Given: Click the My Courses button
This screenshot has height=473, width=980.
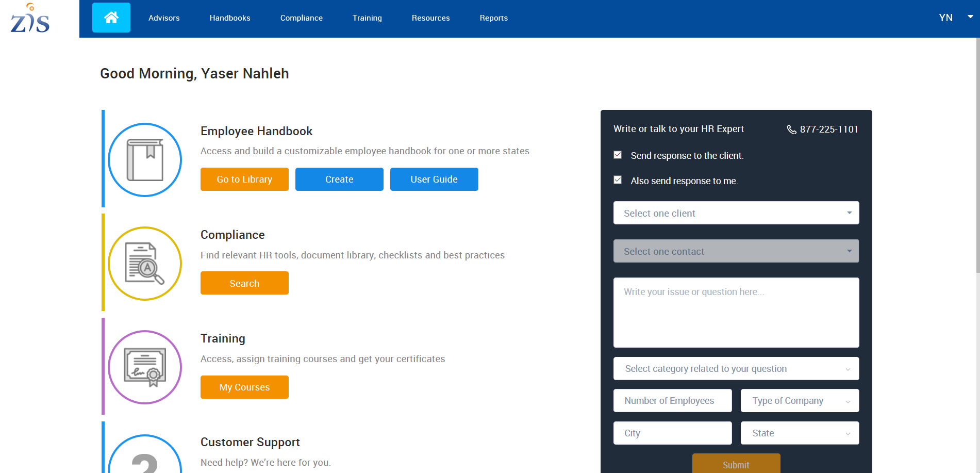Looking at the screenshot, I should [244, 387].
